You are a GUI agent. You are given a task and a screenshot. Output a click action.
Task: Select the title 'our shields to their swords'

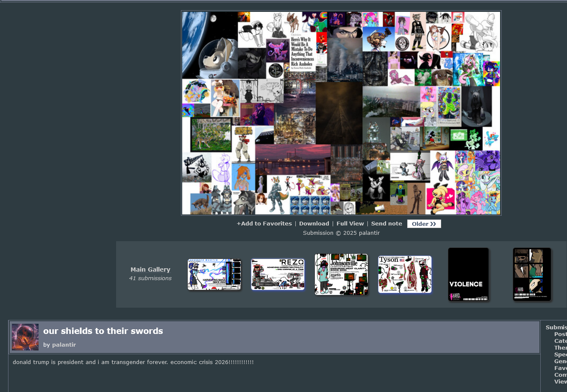(x=103, y=331)
